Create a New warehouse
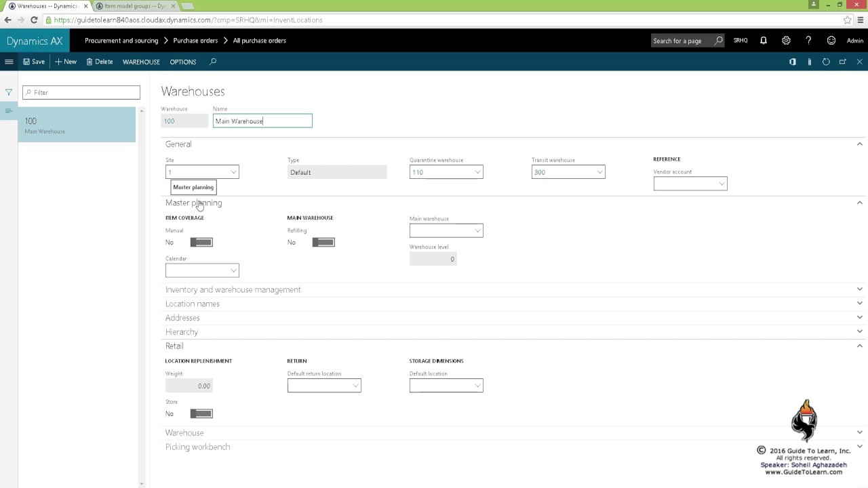The height and width of the screenshot is (488, 868). click(x=66, y=62)
